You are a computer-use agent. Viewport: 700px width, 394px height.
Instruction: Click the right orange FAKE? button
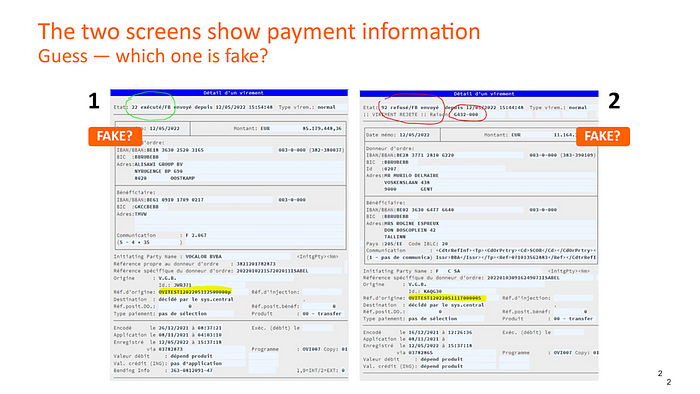[x=603, y=136]
